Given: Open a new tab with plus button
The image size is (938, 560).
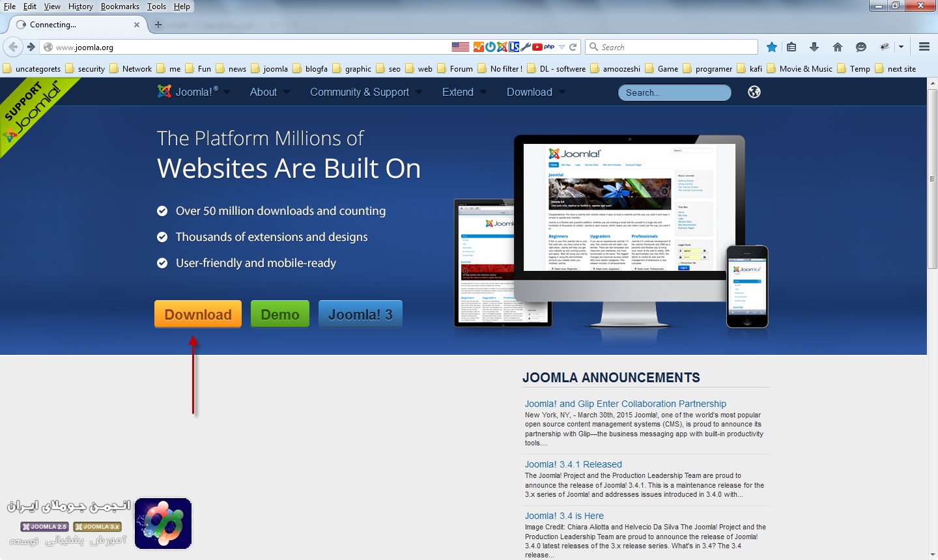Looking at the screenshot, I should tap(158, 25).
